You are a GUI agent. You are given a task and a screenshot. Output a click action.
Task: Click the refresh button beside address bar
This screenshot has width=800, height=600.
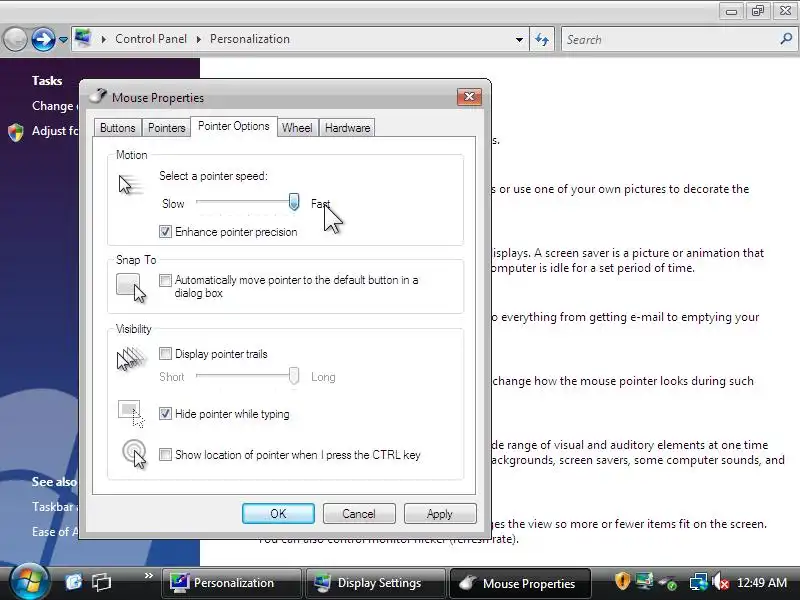click(542, 39)
